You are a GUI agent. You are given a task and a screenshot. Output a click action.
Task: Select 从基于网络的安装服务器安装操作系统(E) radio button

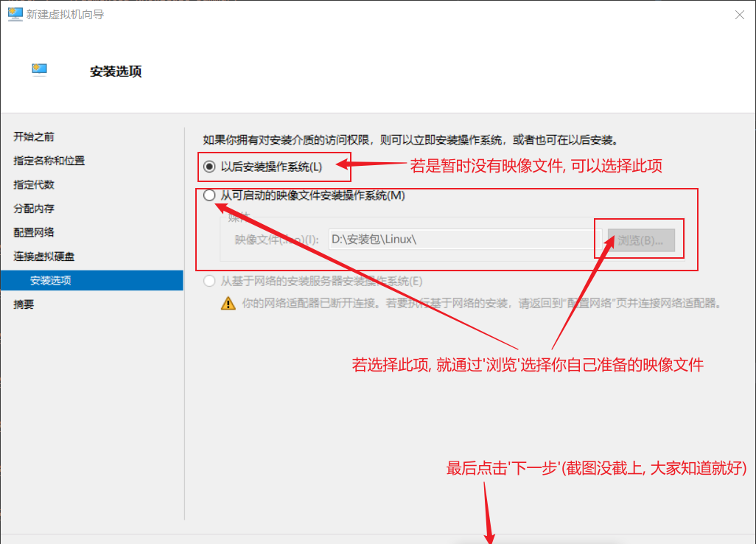click(x=209, y=281)
